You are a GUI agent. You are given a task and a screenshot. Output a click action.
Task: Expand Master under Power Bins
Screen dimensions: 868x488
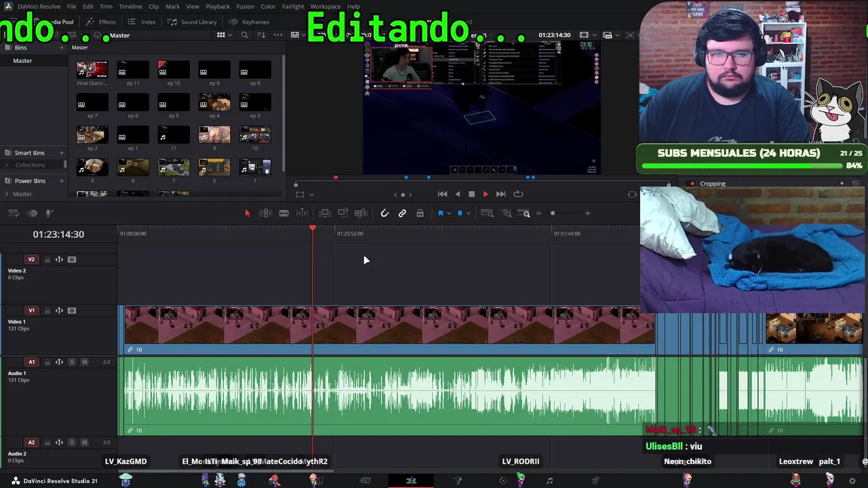pyautogui.click(x=7, y=194)
